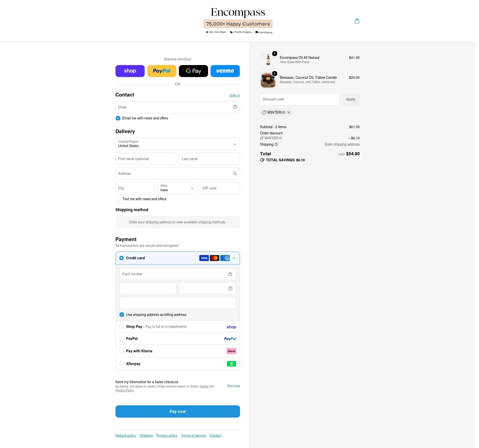Click the Klarna pink logo

coord(231,351)
